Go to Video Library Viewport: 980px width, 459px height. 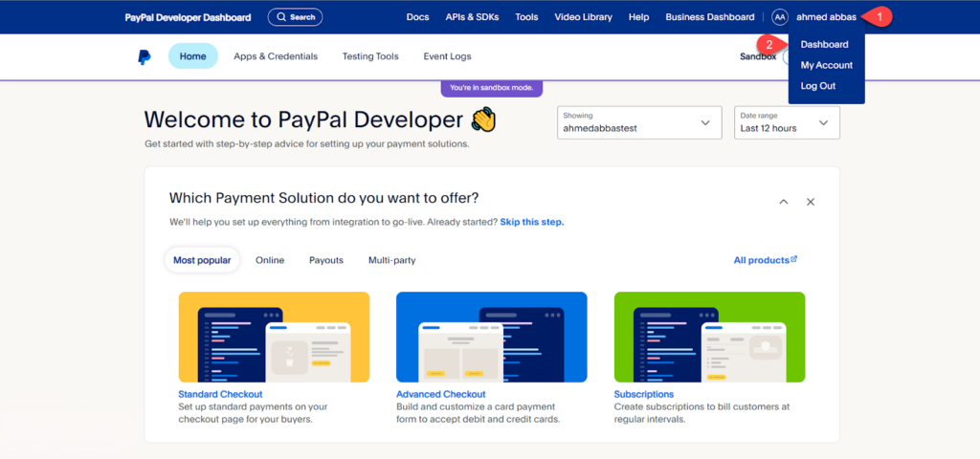(583, 17)
